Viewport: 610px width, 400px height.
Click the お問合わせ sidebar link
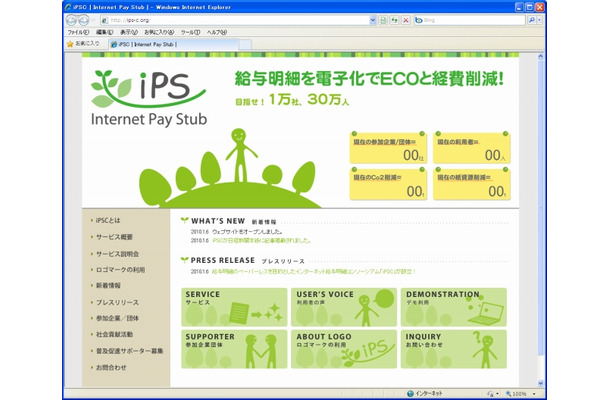point(111,367)
